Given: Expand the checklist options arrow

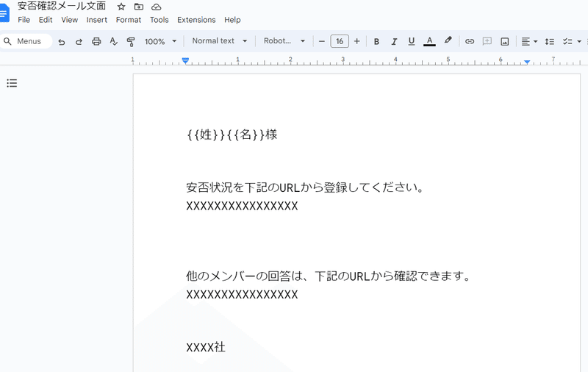Looking at the screenshot, I should [579, 41].
